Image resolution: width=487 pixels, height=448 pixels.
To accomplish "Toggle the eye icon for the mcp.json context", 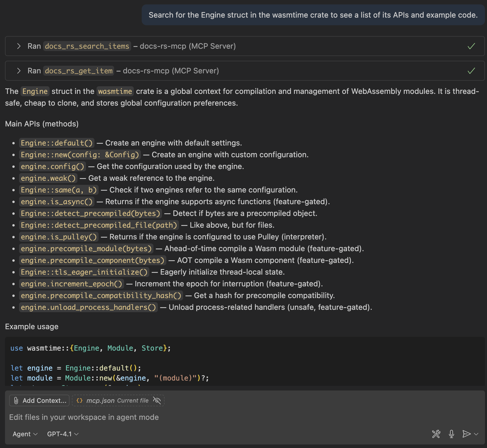I will (157, 400).
